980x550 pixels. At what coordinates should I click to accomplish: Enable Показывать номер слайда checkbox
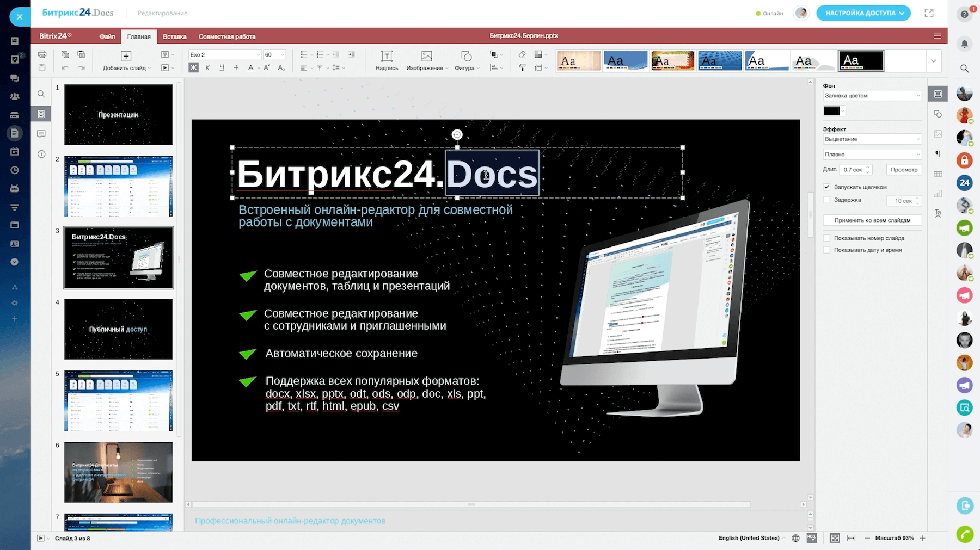827,238
